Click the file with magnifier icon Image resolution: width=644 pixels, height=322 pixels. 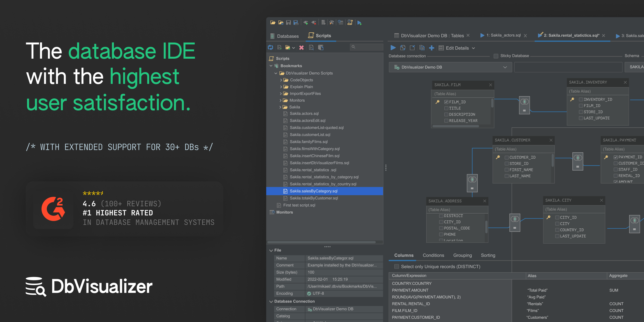click(311, 48)
